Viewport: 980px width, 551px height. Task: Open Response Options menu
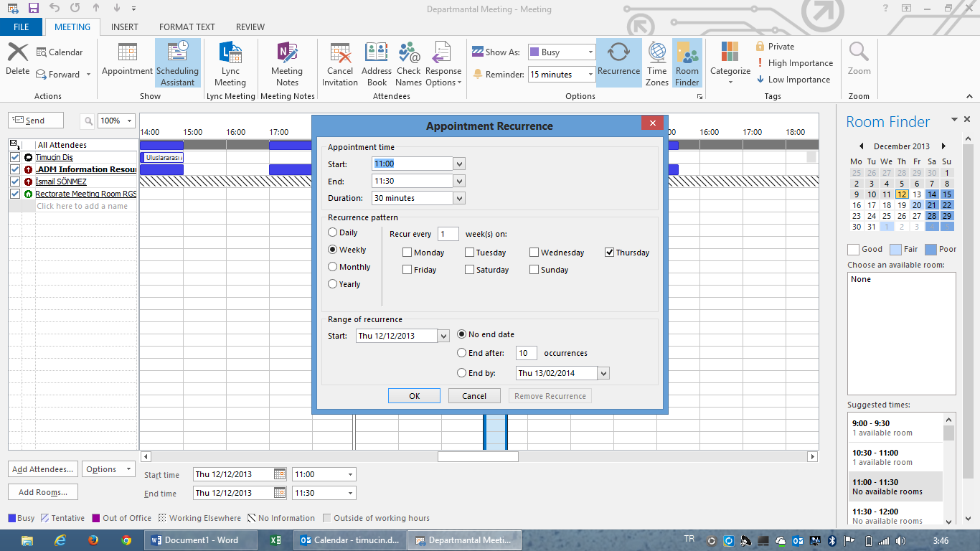443,63
